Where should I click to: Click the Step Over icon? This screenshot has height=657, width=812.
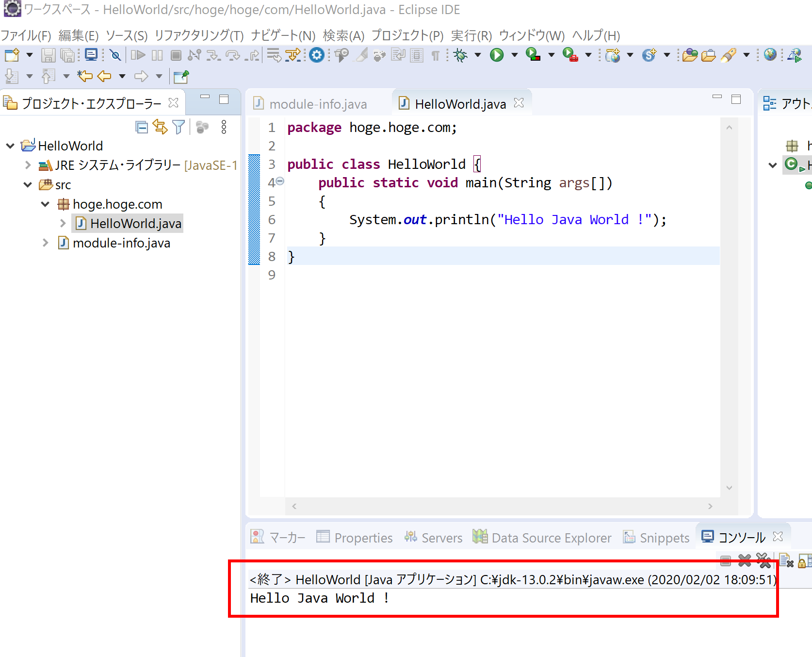pyautogui.click(x=233, y=55)
